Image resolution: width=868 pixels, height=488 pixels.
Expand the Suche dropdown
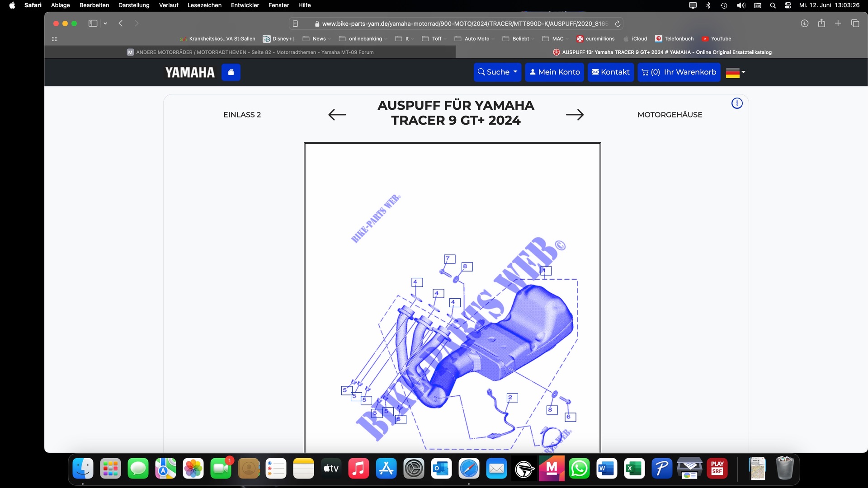tap(497, 72)
